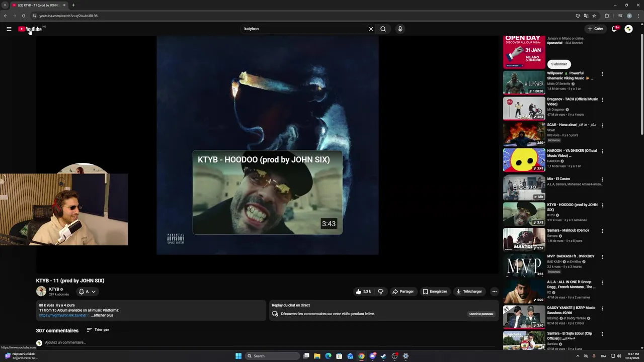Go back in browser history
The width and height of the screenshot is (644, 362).
pyautogui.click(x=6, y=16)
